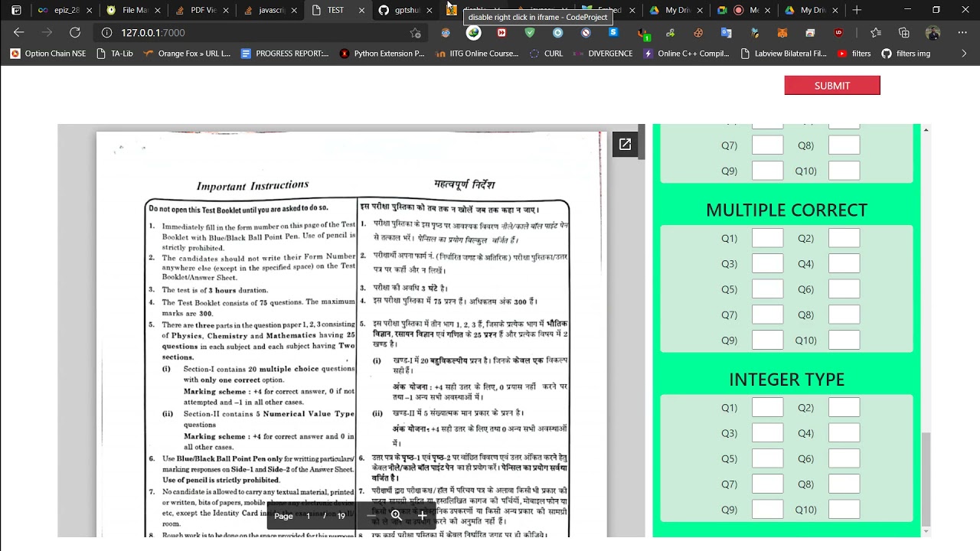980x551 pixels.
Task: View site information icon in address bar
Action: [106, 33]
